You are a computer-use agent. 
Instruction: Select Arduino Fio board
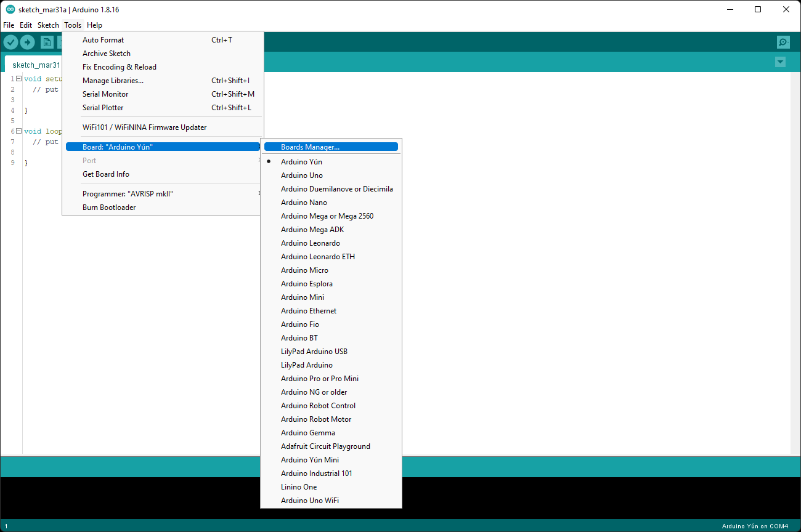click(x=331, y=324)
